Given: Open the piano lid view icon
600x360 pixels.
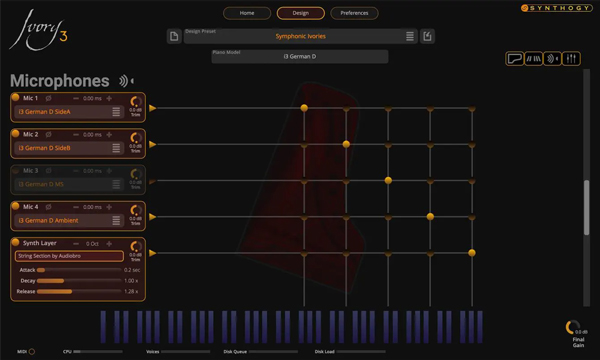Looking at the screenshot, I should (514, 59).
